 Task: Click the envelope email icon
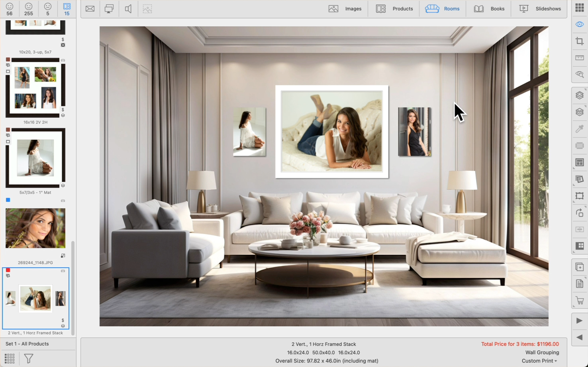(90, 9)
